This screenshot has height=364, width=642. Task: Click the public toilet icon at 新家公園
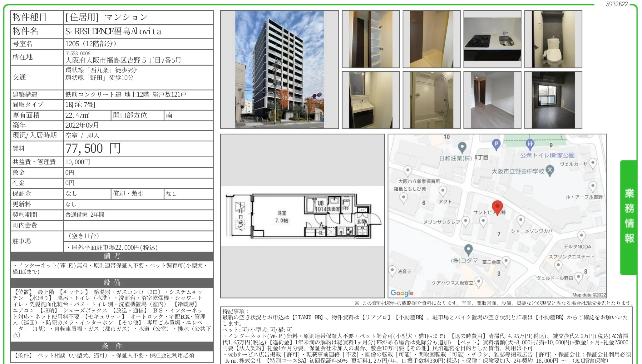pyautogui.click(x=530, y=144)
